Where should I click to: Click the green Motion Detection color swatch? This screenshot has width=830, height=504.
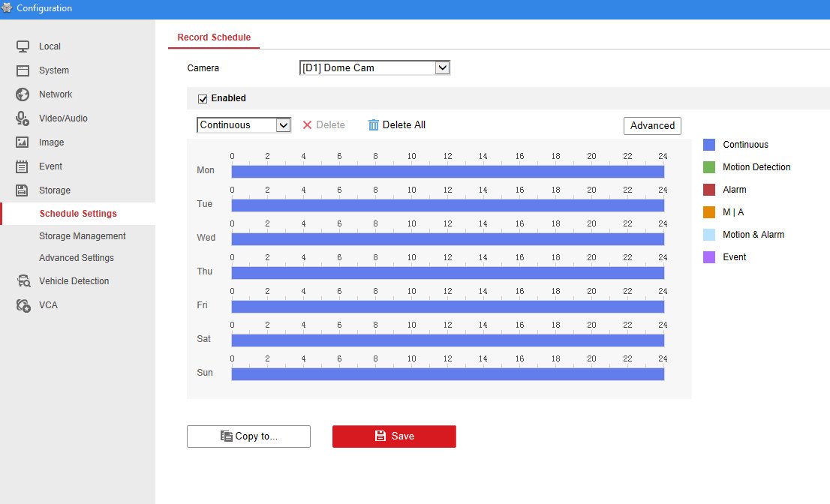point(709,167)
